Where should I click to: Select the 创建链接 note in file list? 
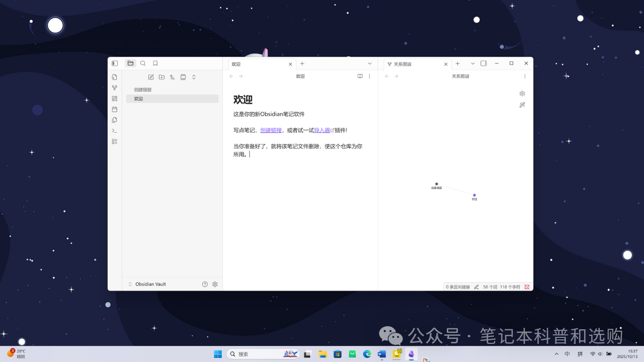tap(143, 89)
